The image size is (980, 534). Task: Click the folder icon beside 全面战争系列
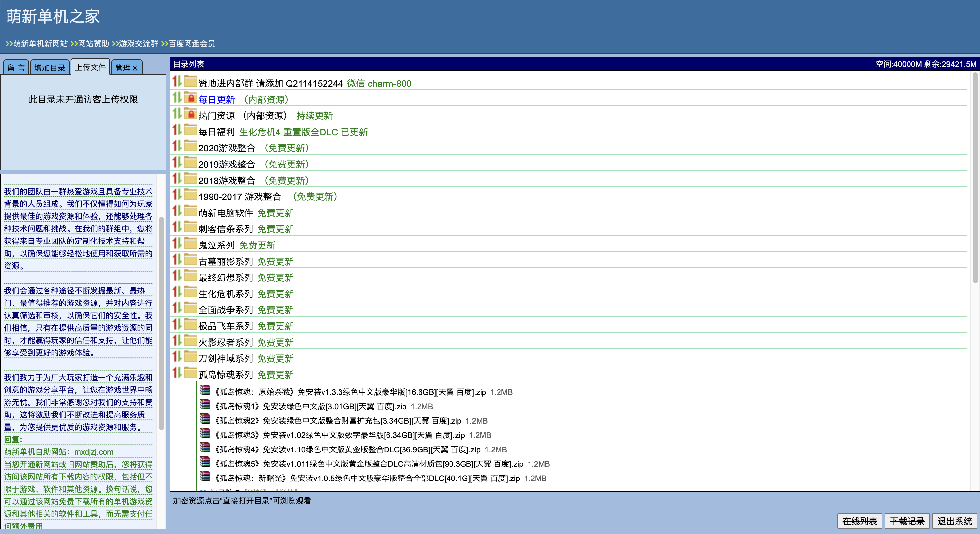pos(190,308)
